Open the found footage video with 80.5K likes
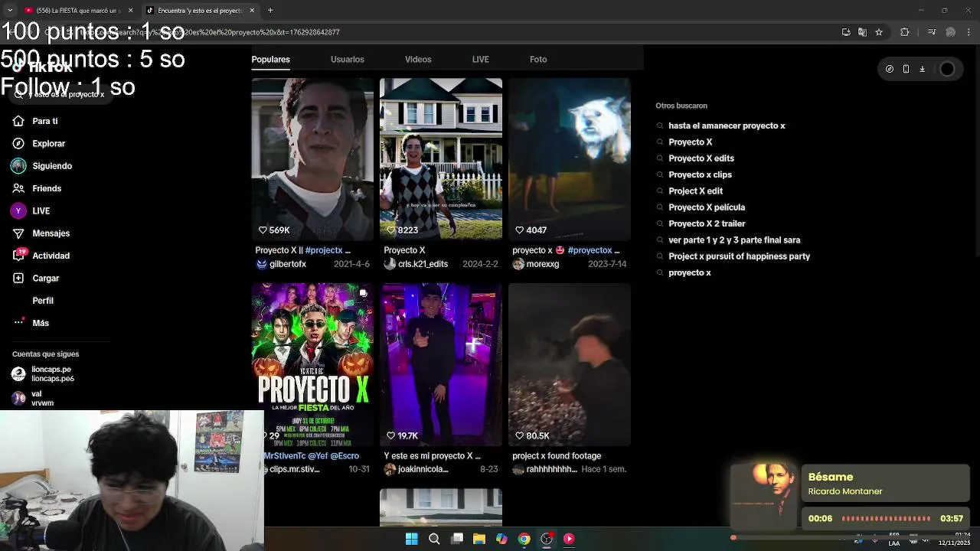Viewport: 980px width, 551px height. (570, 364)
